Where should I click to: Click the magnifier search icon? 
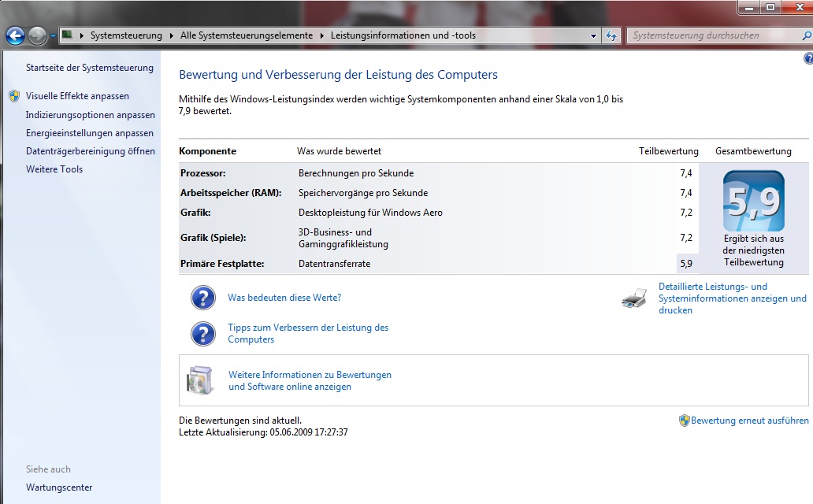pos(806,35)
